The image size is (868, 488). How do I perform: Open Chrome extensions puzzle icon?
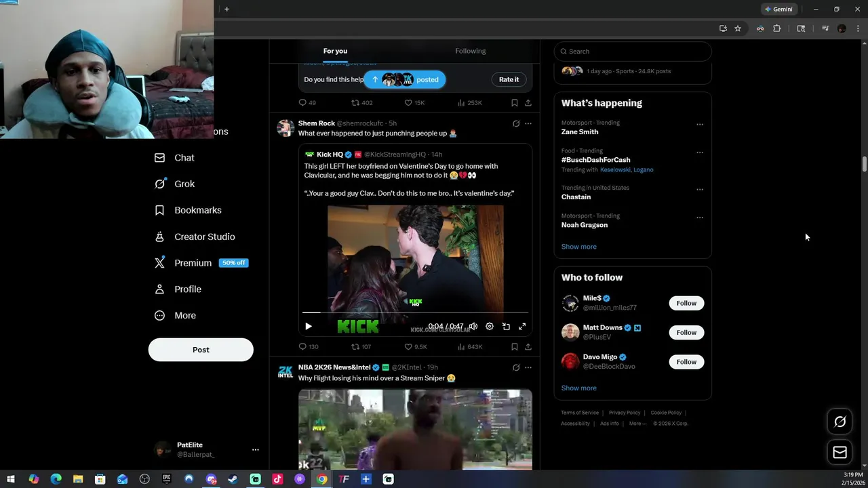(x=777, y=28)
